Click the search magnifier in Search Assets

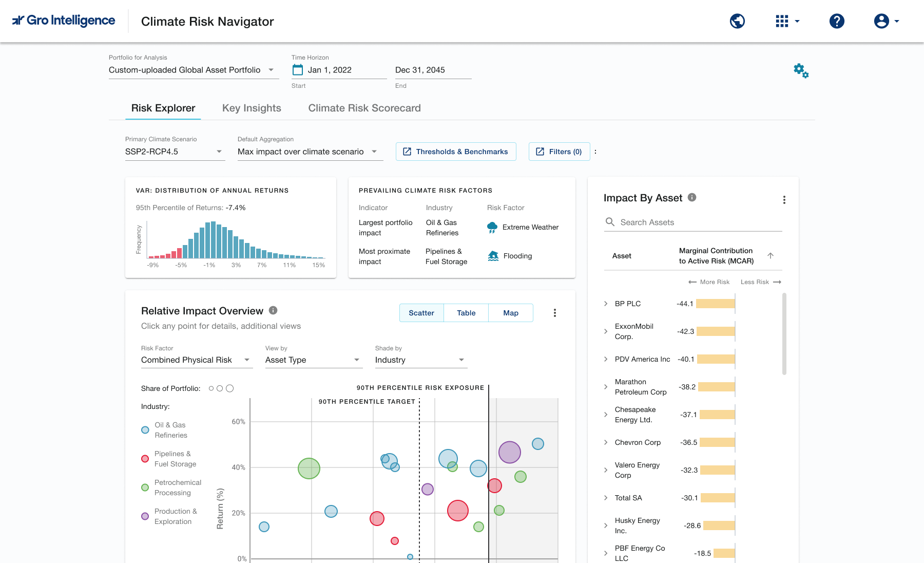pyautogui.click(x=610, y=222)
